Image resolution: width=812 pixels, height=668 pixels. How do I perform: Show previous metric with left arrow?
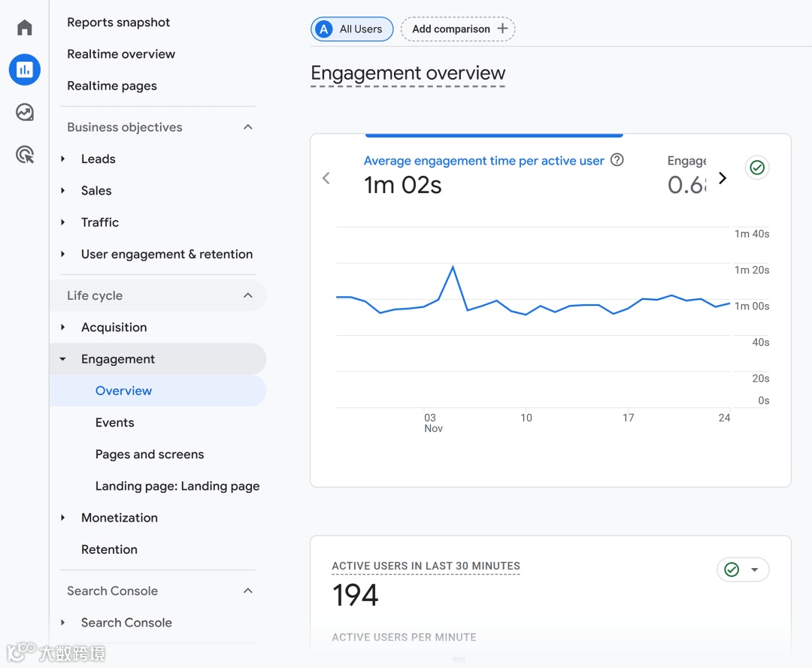(326, 178)
